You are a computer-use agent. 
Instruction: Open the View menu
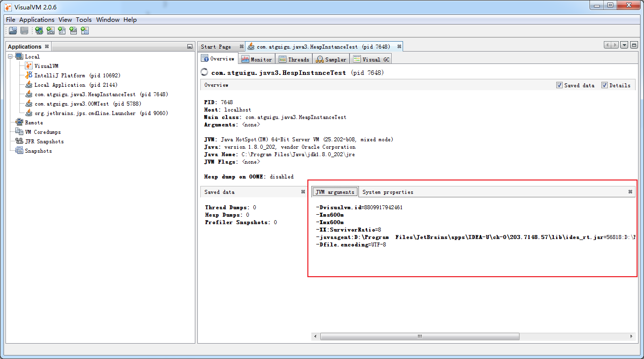tap(65, 20)
